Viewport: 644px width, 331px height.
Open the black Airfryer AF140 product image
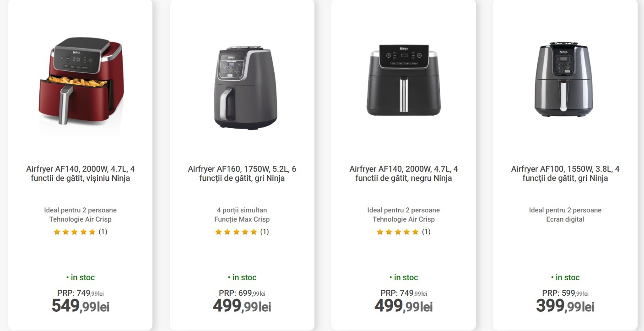tap(404, 80)
